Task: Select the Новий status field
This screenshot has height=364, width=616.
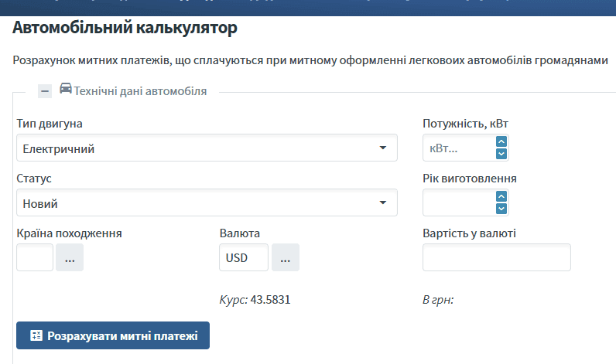Action: (x=193, y=203)
